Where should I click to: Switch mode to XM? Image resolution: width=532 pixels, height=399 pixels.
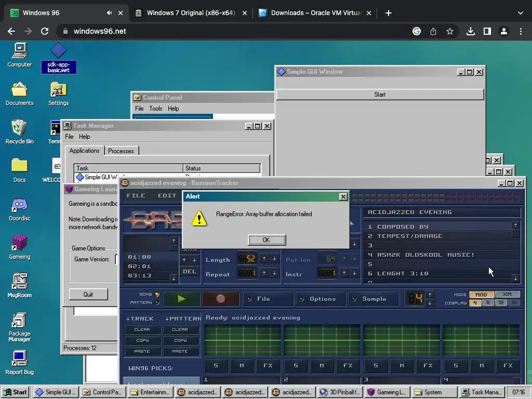[507, 295]
